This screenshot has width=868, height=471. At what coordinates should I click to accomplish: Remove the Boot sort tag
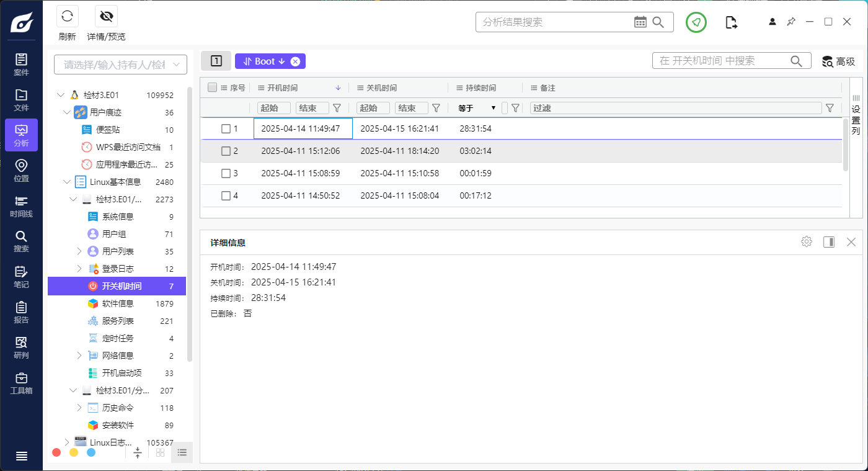pyautogui.click(x=295, y=61)
